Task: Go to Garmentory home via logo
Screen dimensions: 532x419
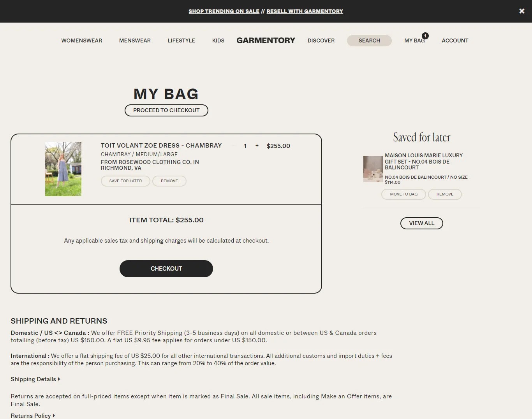Action: [266, 40]
